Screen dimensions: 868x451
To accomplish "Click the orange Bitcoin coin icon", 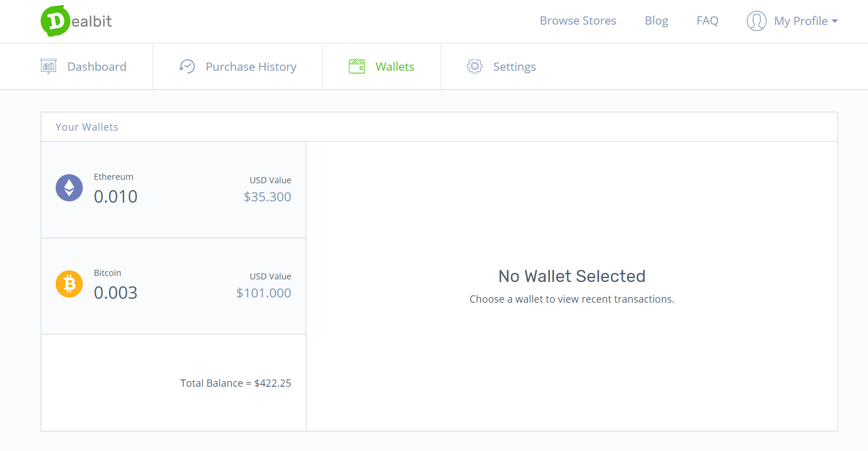I will click(x=69, y=284).
